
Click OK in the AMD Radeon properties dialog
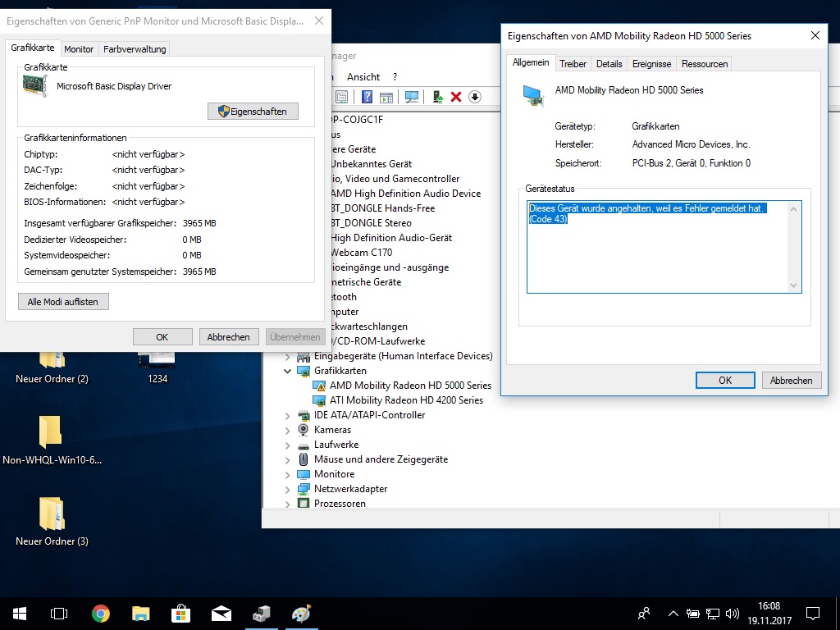pos(725,381)
